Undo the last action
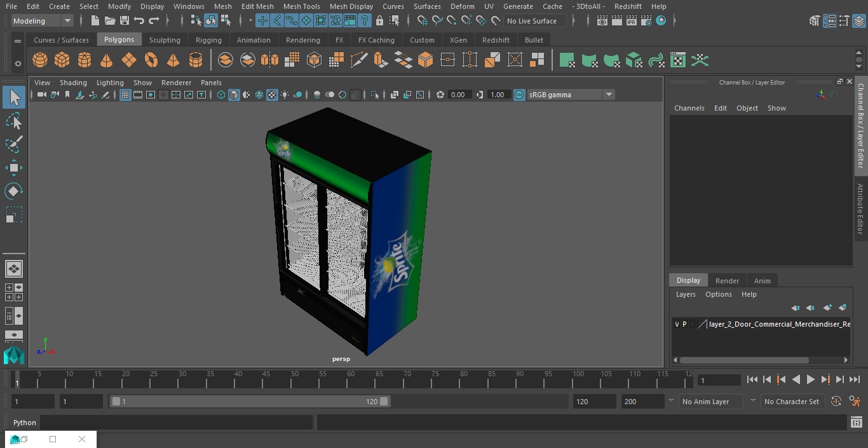 (139, 21)
